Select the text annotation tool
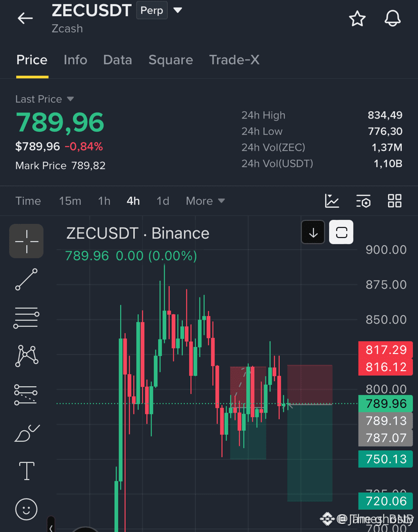This screenshot has width=418, height=532. tap(26, 471)
